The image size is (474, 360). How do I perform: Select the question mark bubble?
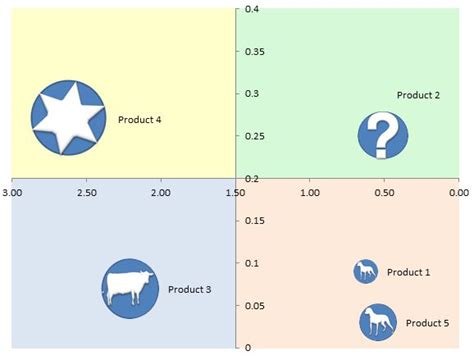(x=383, y=135)
